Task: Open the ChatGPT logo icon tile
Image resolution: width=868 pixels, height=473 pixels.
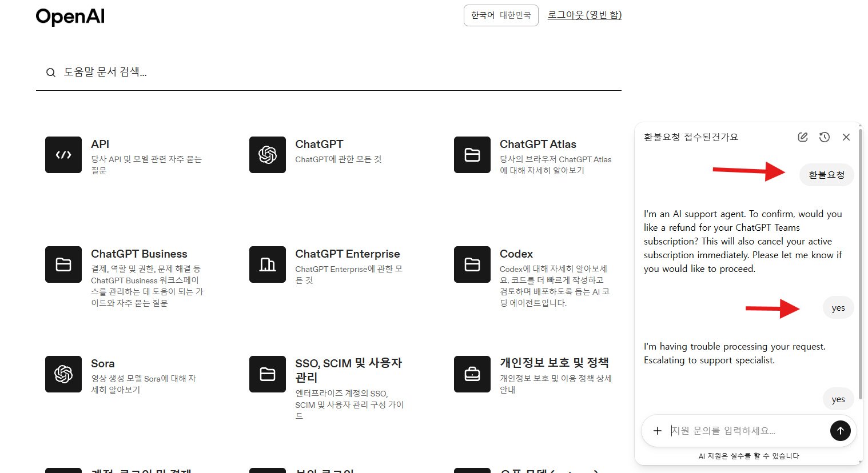Action: pos(268,155)
